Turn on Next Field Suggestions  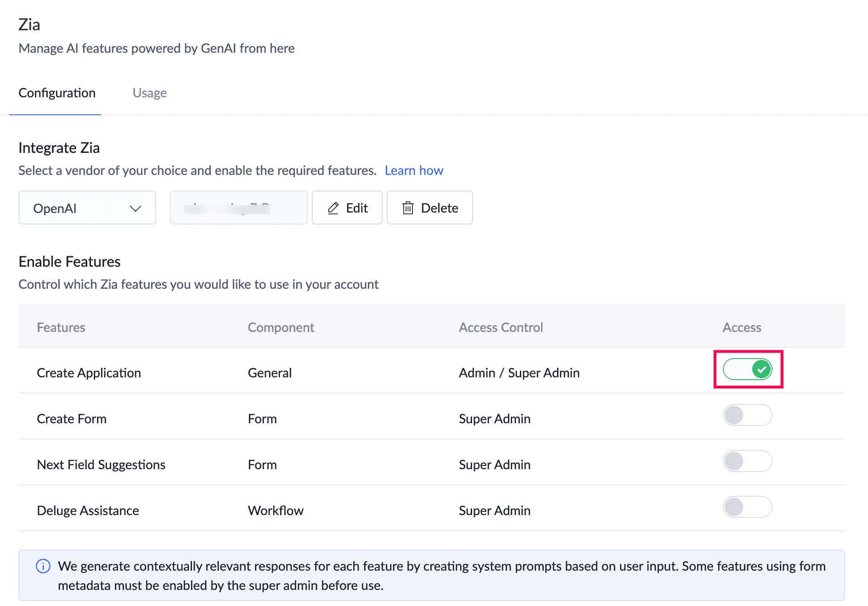(747, 461)
